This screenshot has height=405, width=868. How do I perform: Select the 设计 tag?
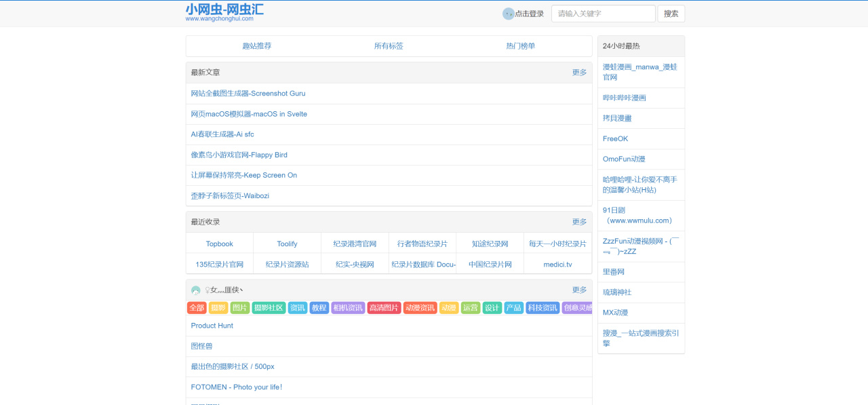click(492, 308)
